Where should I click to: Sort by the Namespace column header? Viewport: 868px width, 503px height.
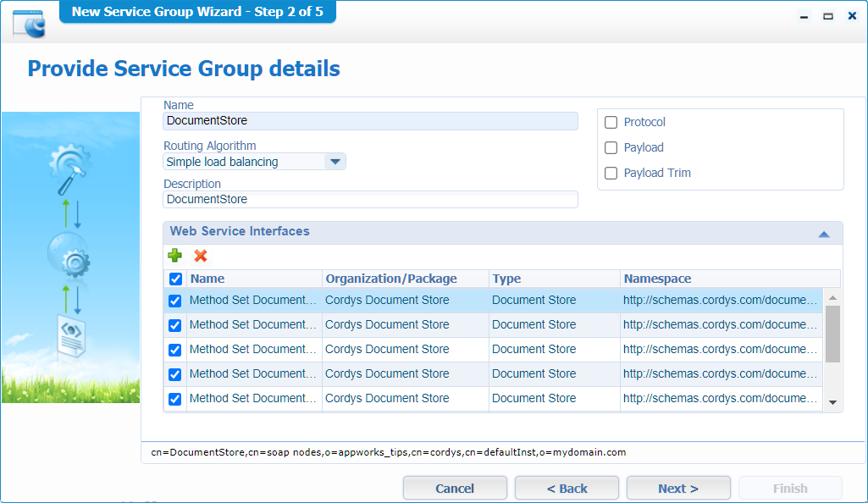[x=657, y=279]
